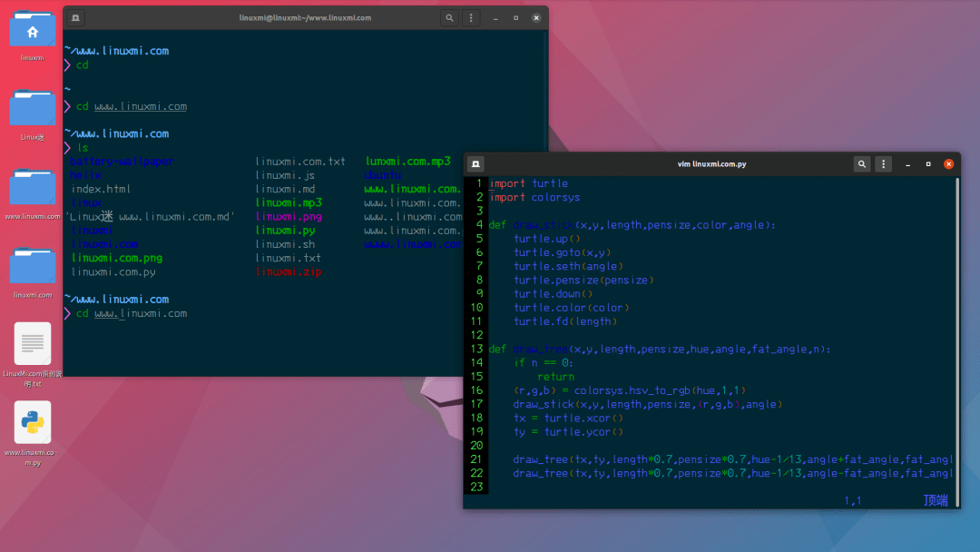This screenshot has height=552, width=980.
Task: Open the www.linuxmi.com desktop folder
Action: coord(33,187)
